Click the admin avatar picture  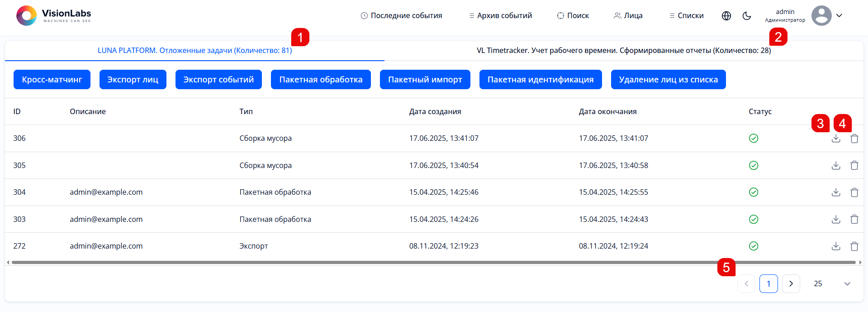(821, 16)
